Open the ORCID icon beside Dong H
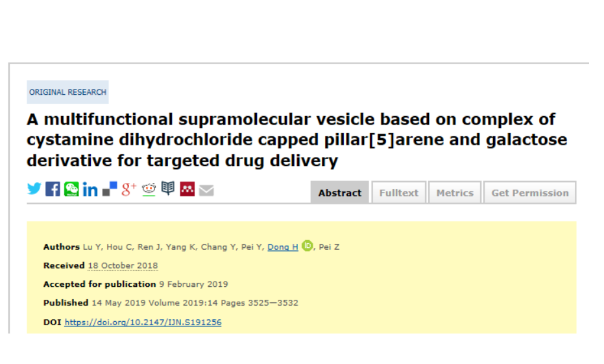 (307, 246)
